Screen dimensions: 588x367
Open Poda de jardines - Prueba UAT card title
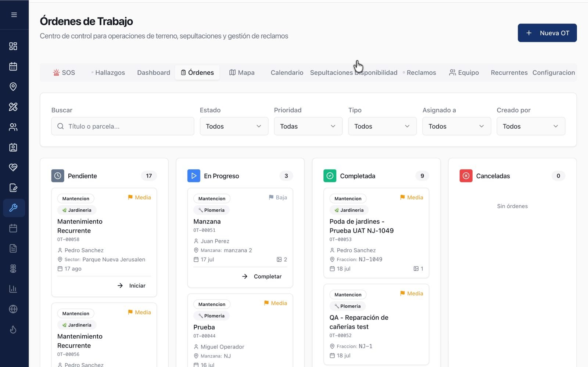pos(362,226)
